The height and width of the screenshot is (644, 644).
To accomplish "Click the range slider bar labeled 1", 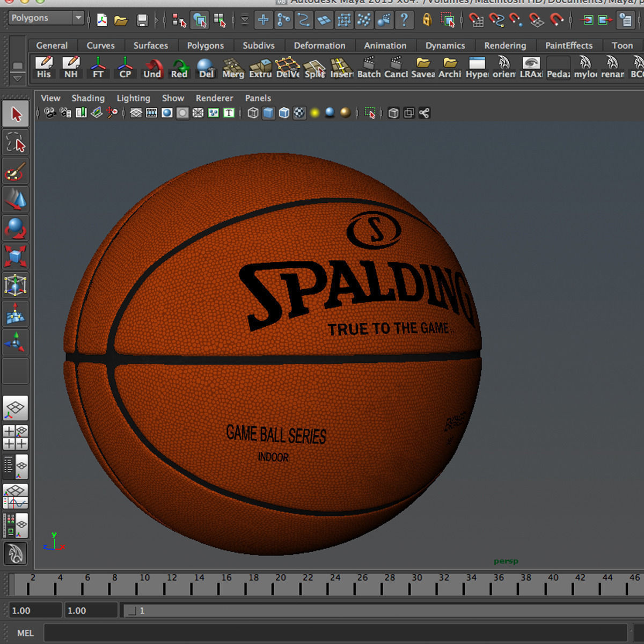I will 384,611.
